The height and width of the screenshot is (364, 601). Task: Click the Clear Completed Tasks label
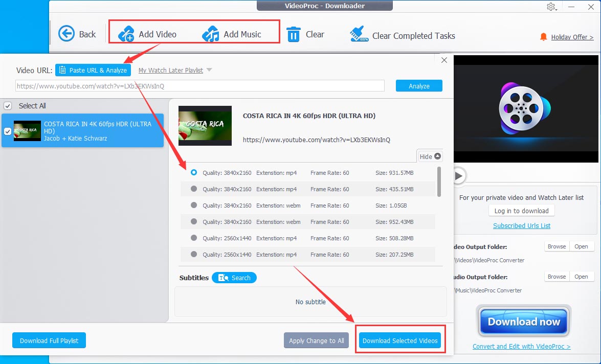414,36
